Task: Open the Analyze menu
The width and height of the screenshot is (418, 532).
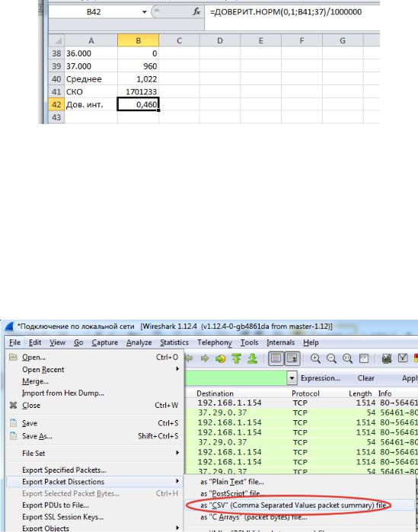Action: 139,342
